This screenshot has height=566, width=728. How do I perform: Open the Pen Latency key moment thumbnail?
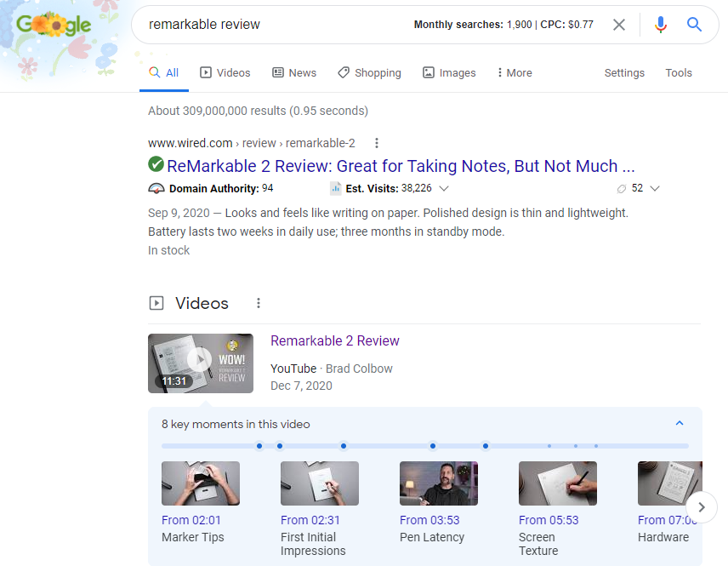click(x=439, y=483)
